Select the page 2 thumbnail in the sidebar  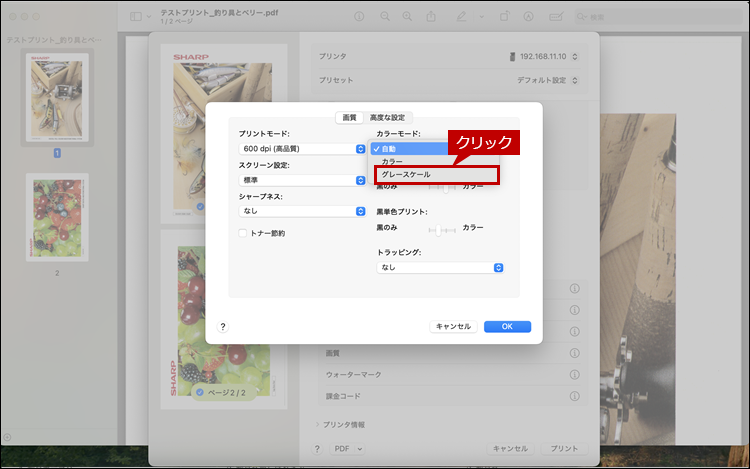(57, 220)
